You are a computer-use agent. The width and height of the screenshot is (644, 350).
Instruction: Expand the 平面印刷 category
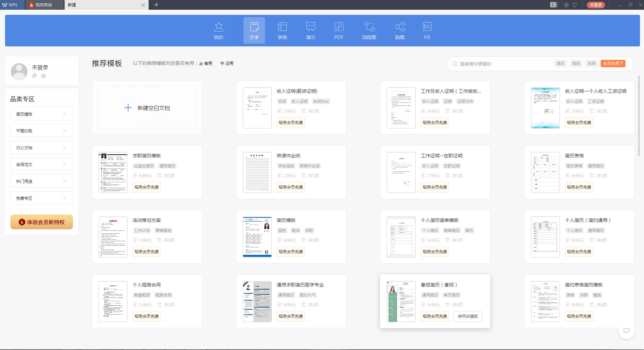42,131
